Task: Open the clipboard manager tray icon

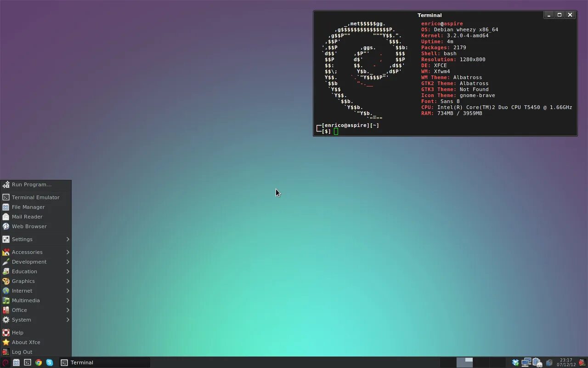Action: pyautogui.click(x=537, y=362)
